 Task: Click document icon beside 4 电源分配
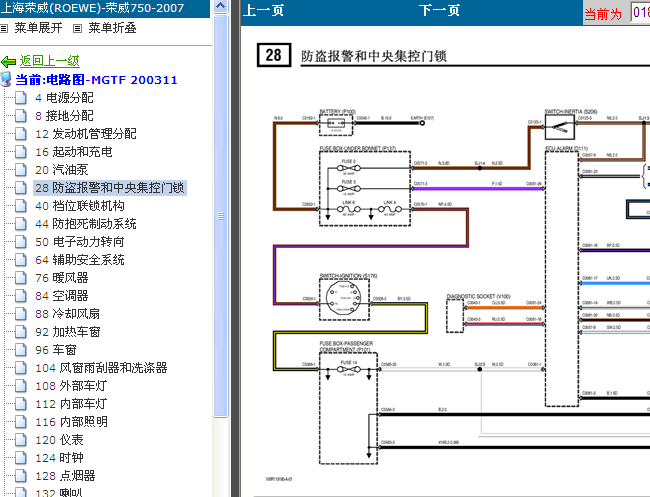pyautogui.click(x=21, y=98)
